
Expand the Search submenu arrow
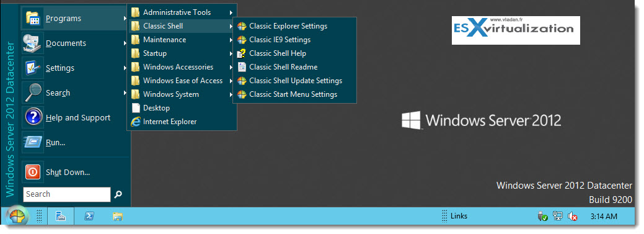125,93
